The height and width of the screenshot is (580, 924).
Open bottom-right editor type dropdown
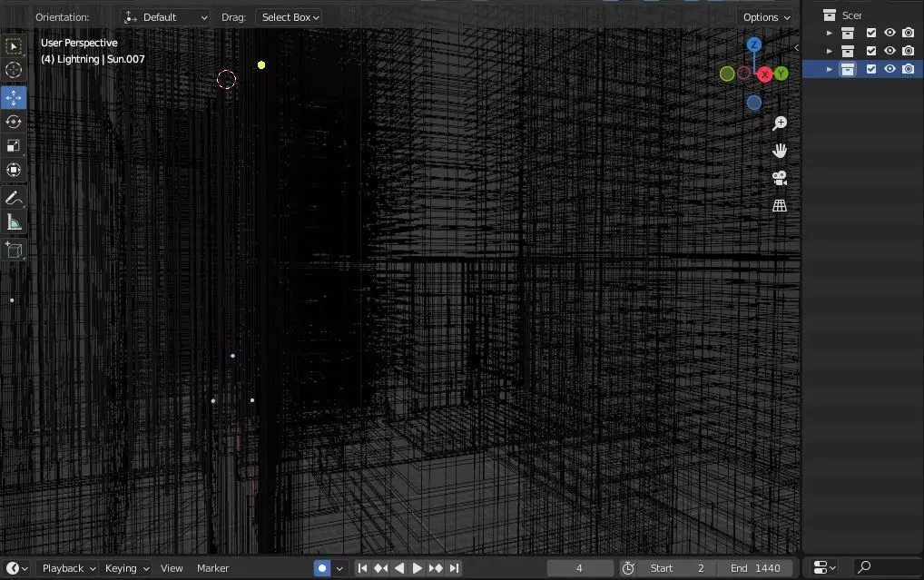pyautogui.click(x=824, y=567)
